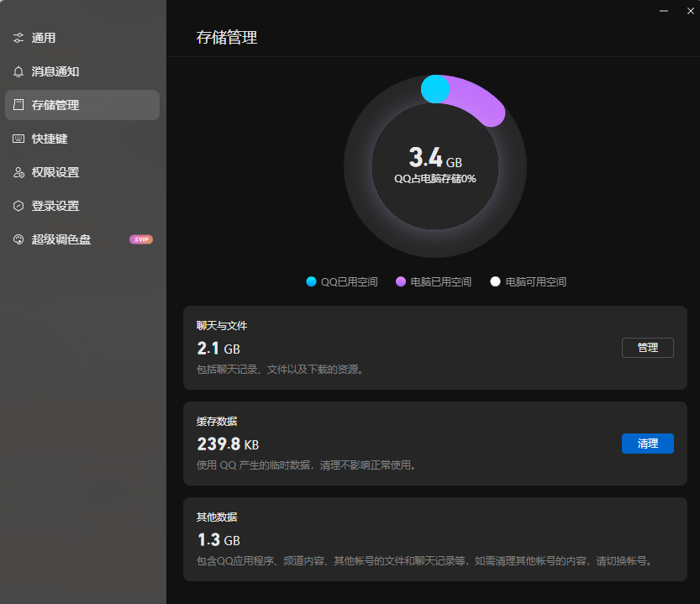
Task: Open 登录设置 in the sidebar
Action: pyautogui.click(x=82, y=206)
